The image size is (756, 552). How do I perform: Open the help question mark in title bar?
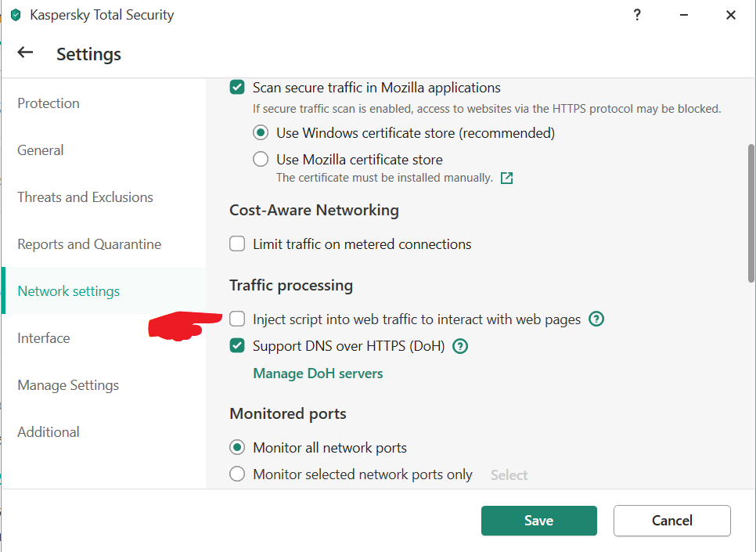637,15
